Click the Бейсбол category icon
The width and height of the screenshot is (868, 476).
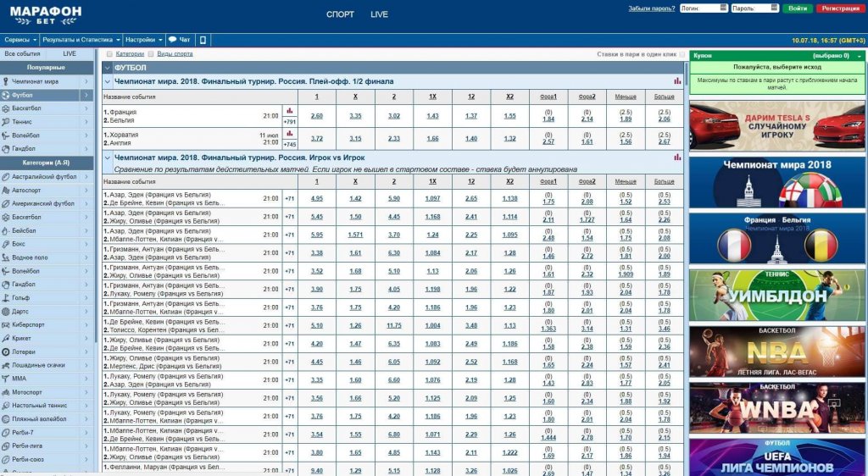tap(6, 230)
